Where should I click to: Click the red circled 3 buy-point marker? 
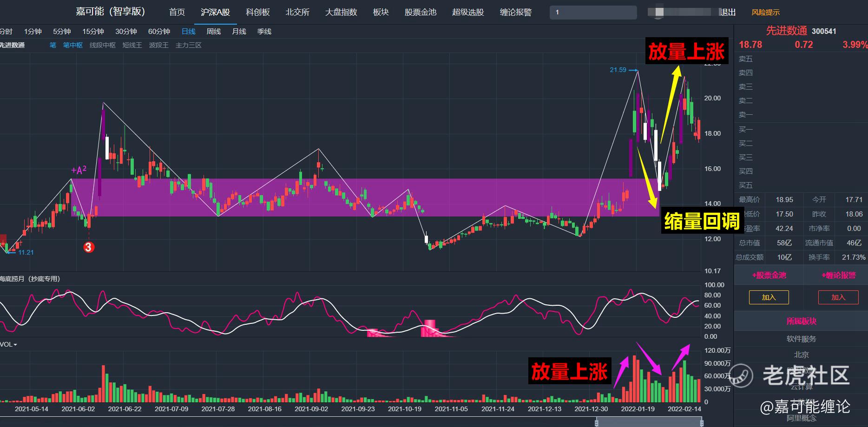89,247
